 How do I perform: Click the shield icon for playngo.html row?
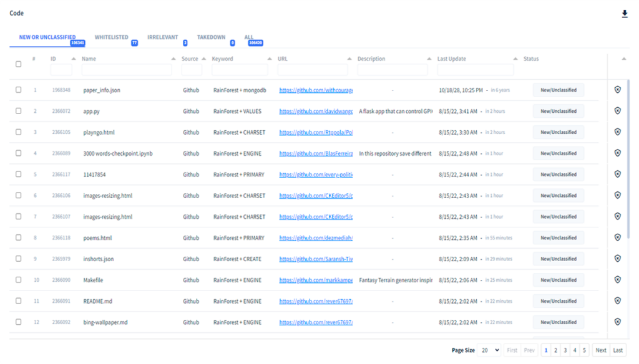[x=617, y=132]
